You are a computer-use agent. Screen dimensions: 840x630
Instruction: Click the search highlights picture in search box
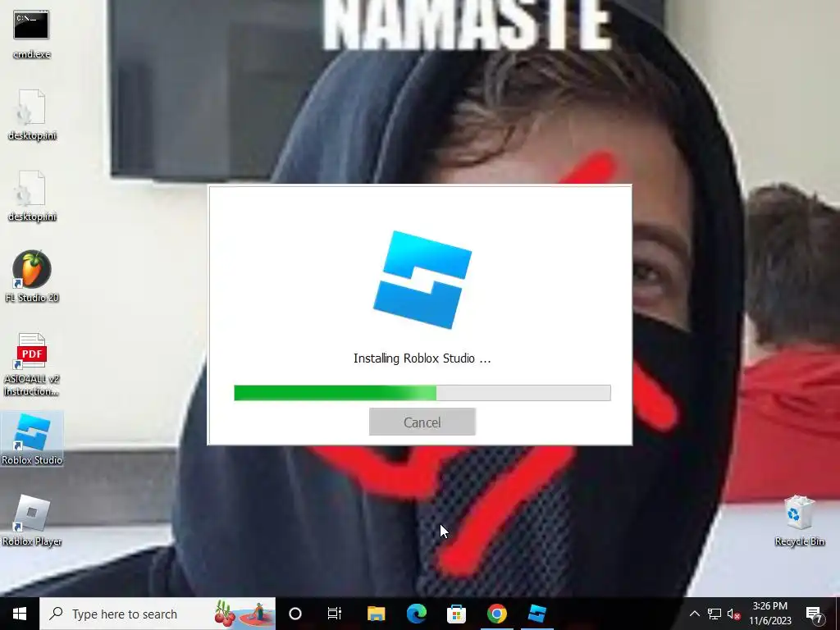[x=244, y=614]
